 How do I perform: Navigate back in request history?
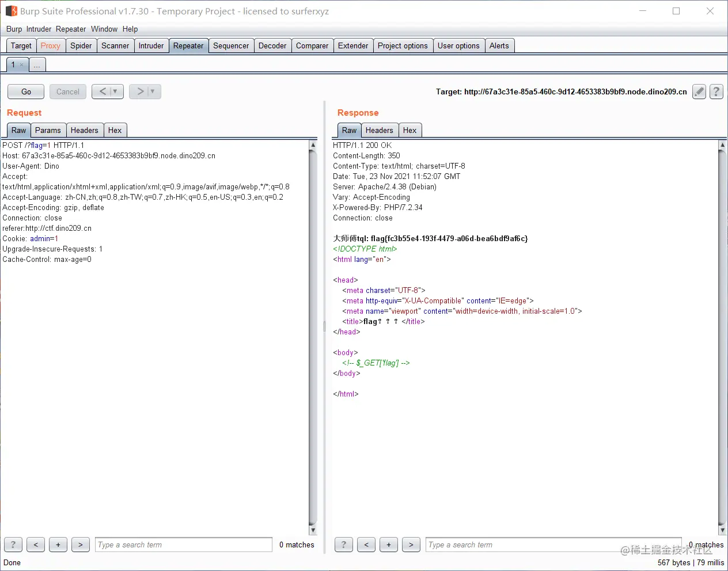108,92
